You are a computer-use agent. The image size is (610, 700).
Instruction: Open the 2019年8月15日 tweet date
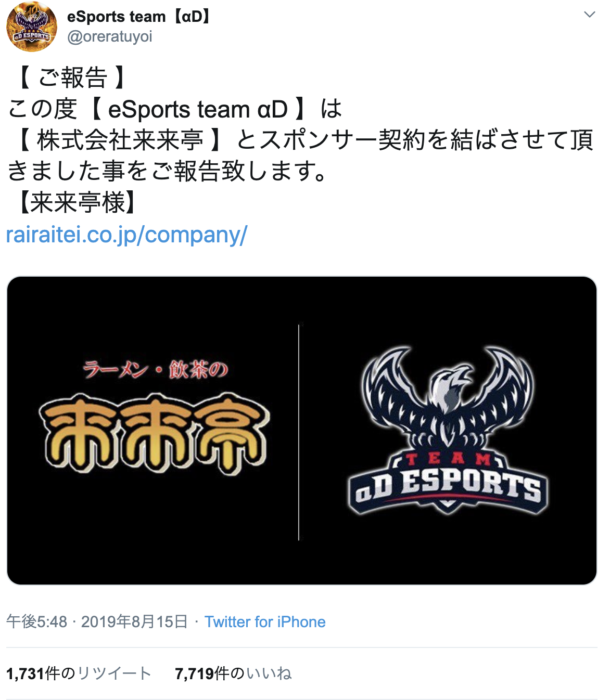tap(134, 621)
